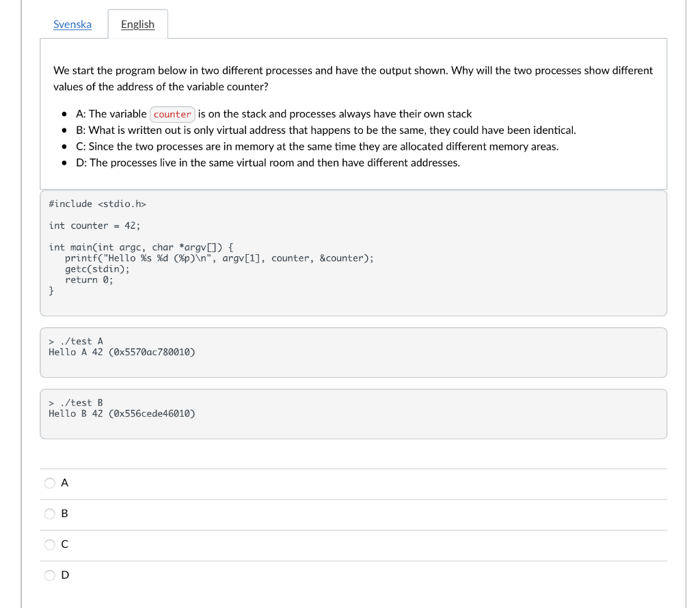Click the question paragraph about two processes
This screenshot has width=700, height=608.
[353, 79]
